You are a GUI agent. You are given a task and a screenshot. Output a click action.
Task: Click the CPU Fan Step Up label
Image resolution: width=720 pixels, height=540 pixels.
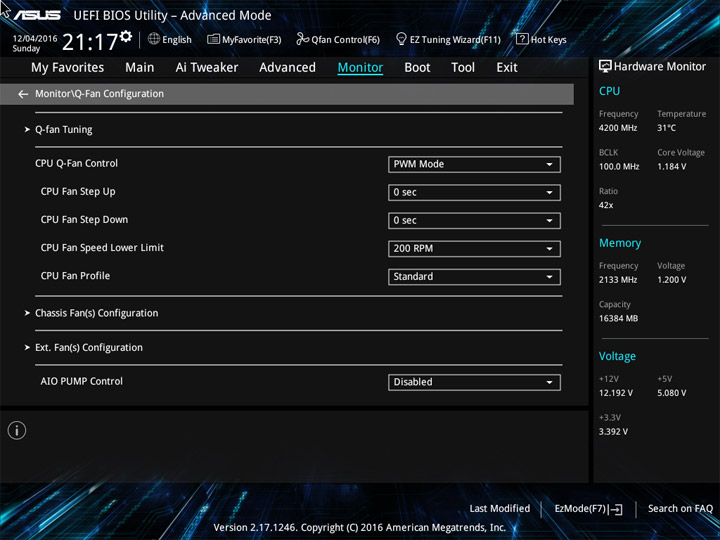(78, 192)
